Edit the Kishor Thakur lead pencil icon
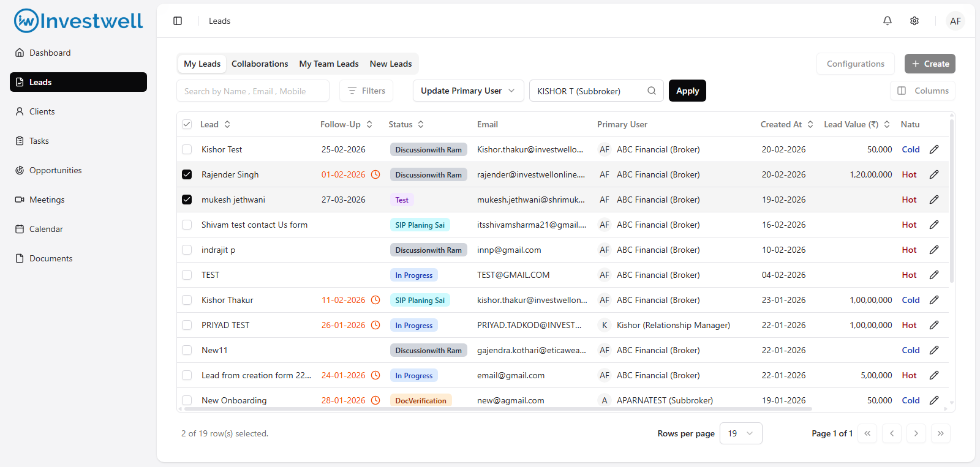 [934, 300]
